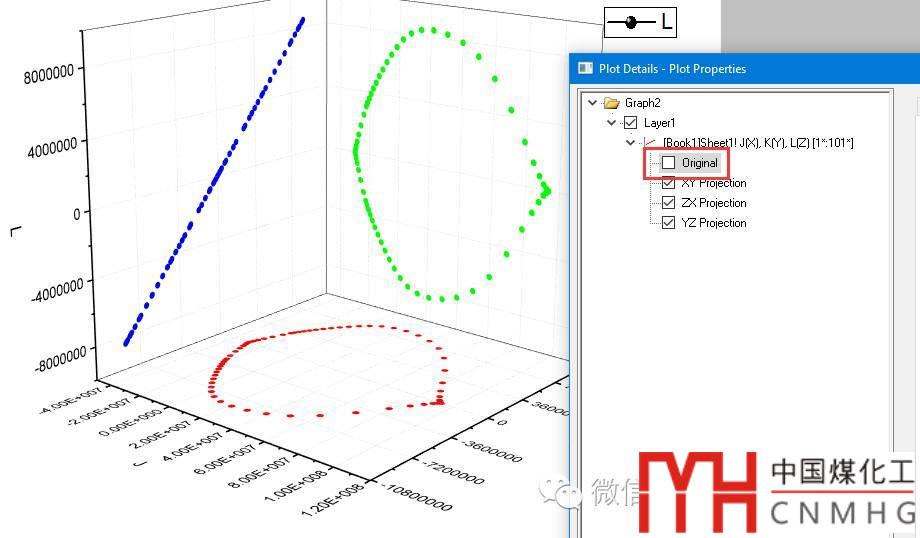Screen dimensions: 920x538
Task: Click the Graph2 folder icon
Action: pos(611,103)
